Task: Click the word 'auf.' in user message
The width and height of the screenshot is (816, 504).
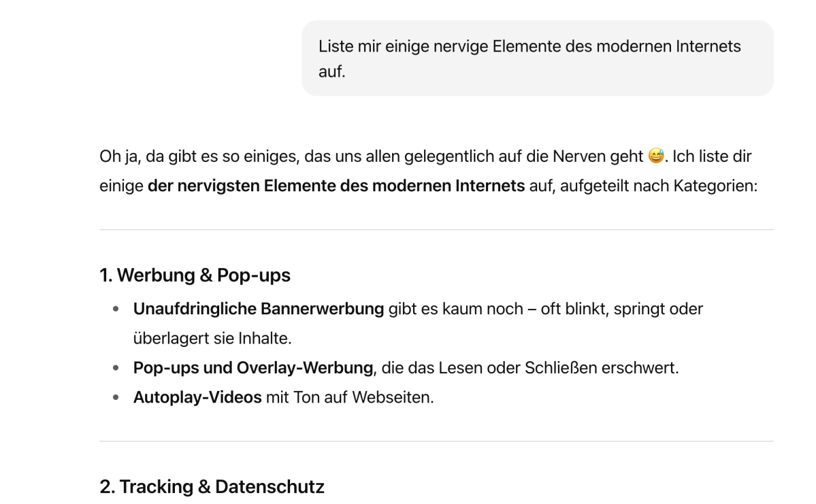Action: (332, 72)
